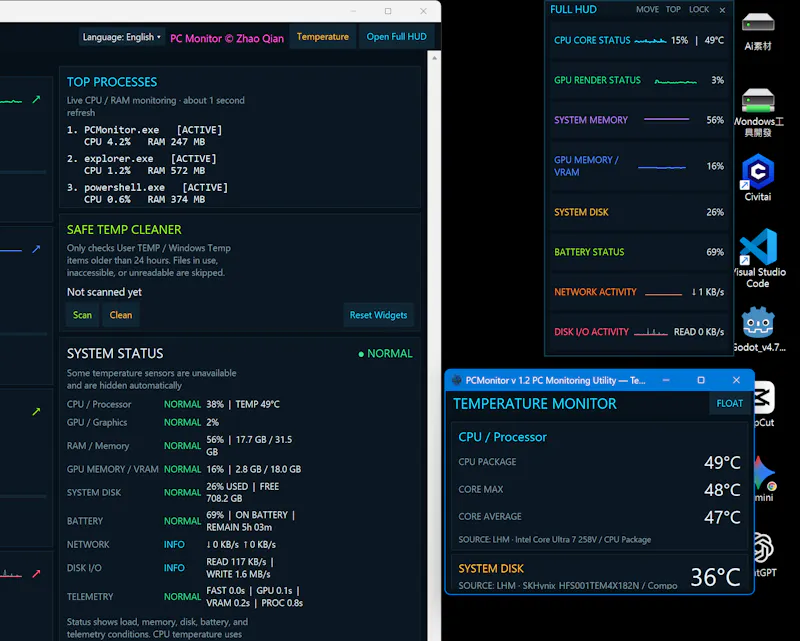Viewport: 800px width, 641px height.
Task: Click PCMonitor app icon in Temperature window title
Action: coord(457,380)
